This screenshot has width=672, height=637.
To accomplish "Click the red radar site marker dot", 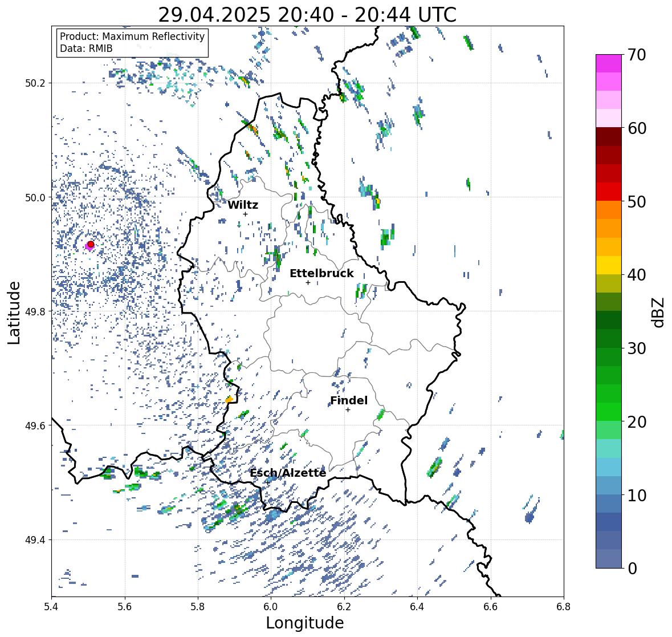I will (x=91, y=244).
